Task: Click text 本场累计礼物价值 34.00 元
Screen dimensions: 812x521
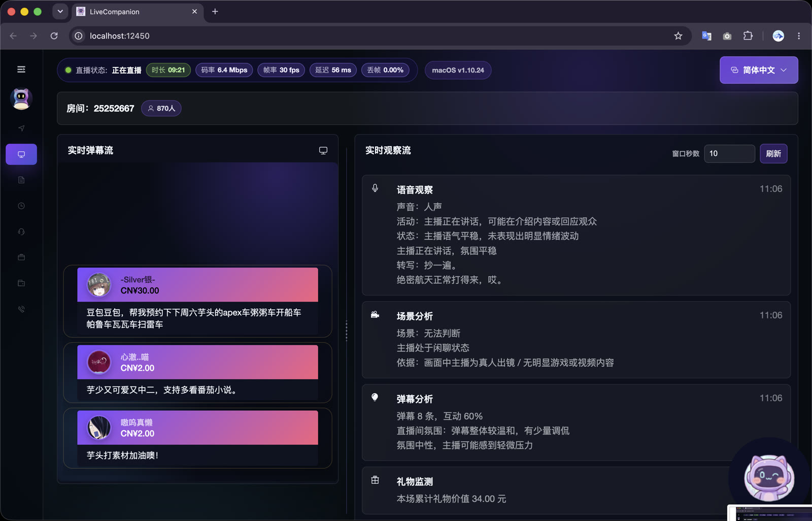Action: tap(451, 499)
